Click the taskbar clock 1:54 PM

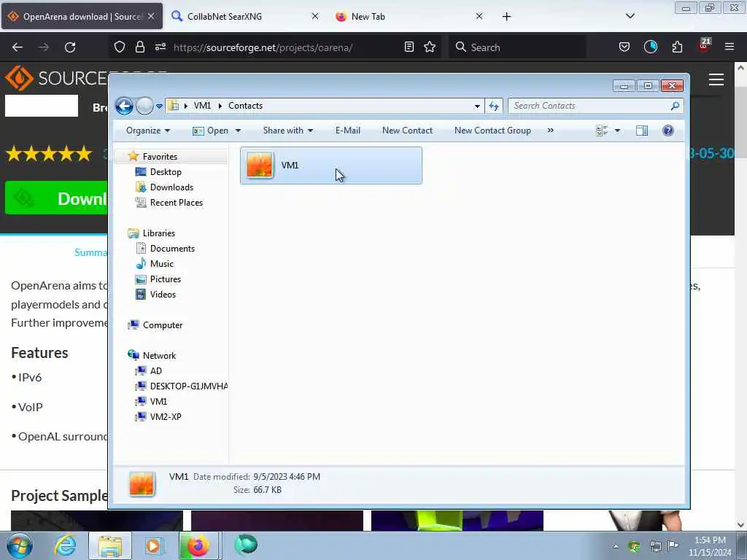[710, 540]
